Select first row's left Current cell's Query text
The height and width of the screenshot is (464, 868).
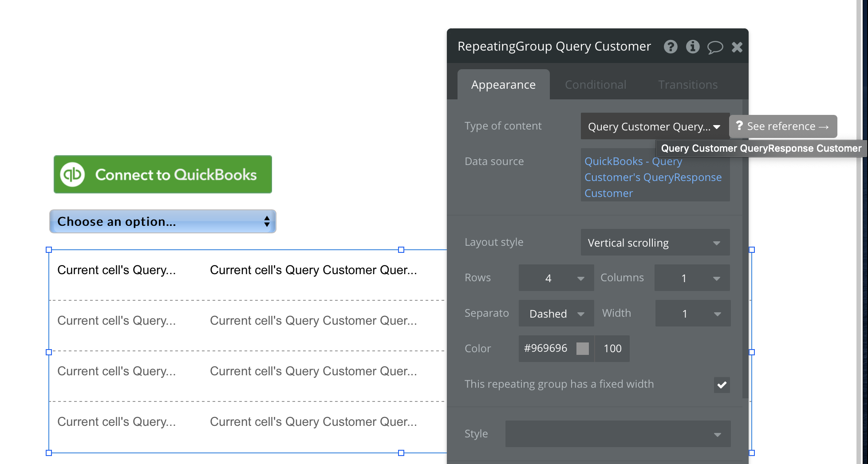pos(117,270)
